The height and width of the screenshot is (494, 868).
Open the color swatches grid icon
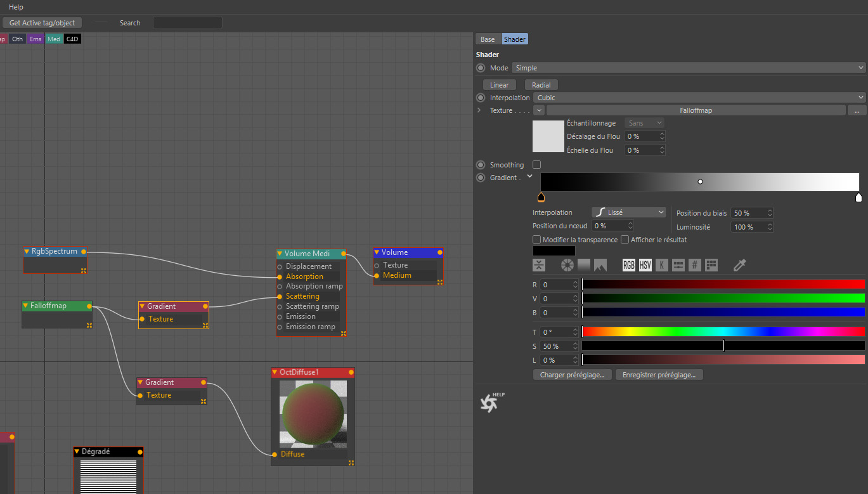pos(711,265)
